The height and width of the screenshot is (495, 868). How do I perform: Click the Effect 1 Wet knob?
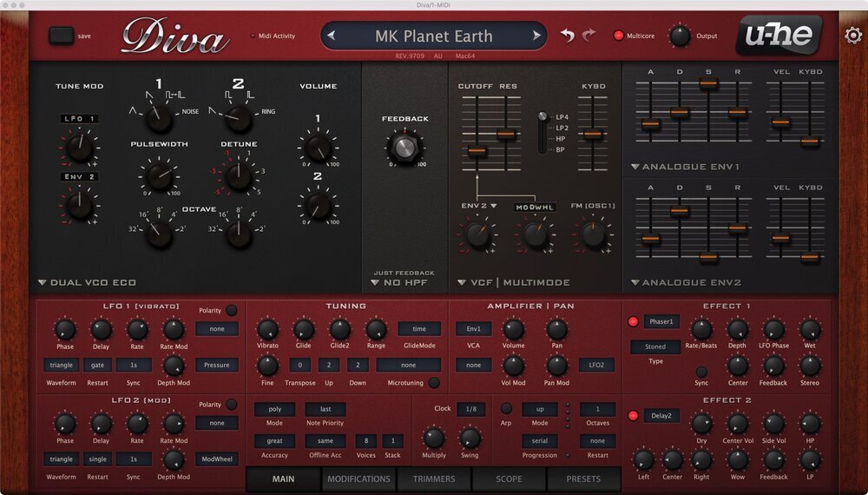810,330
